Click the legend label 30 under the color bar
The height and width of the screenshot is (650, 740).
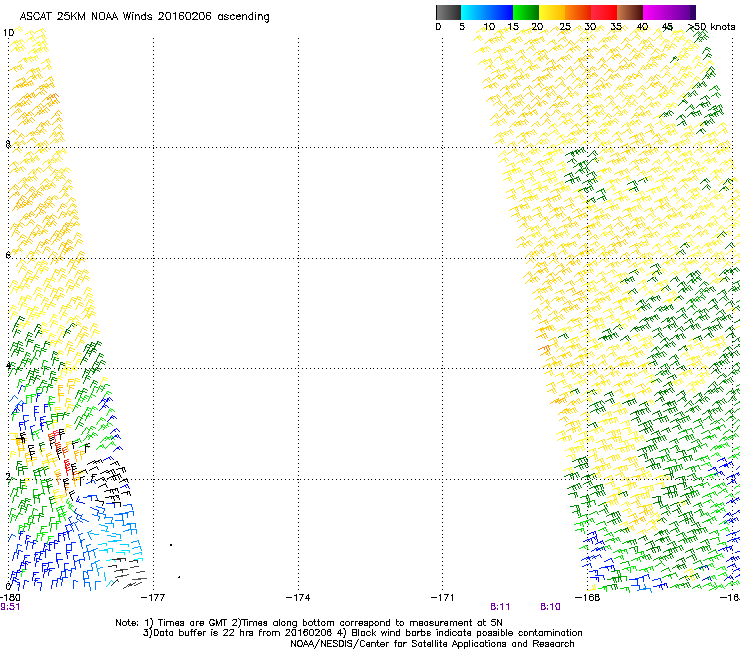click(x=590, y=27)
